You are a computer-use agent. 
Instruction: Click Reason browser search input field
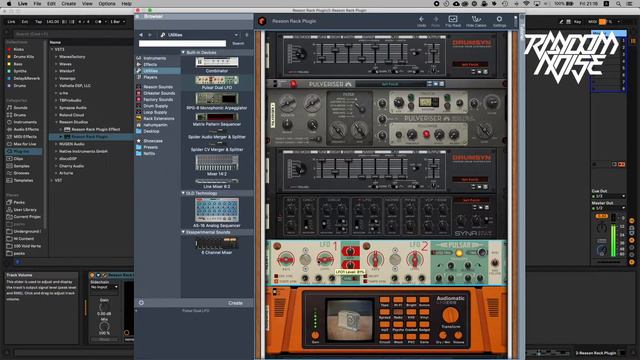[182, 43]
